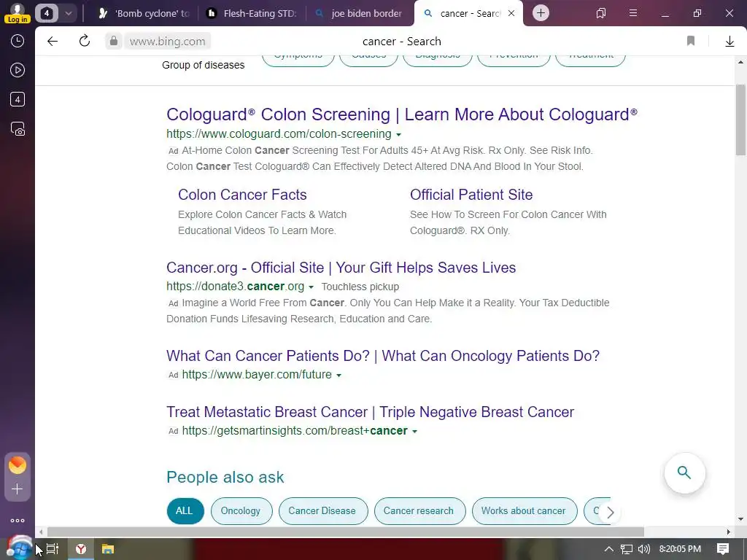The width and height of the screenshot is (747, 560).
Task: Go back to previous page
Action: (x=53, y=42)
